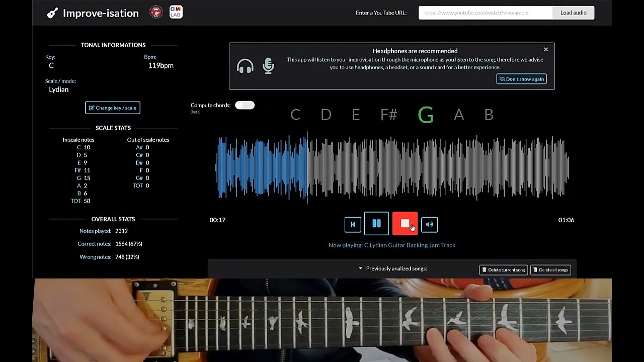Screen dimensions: 644x362
Task: Enable the Compute chords switch
Action: click(245, 105)
